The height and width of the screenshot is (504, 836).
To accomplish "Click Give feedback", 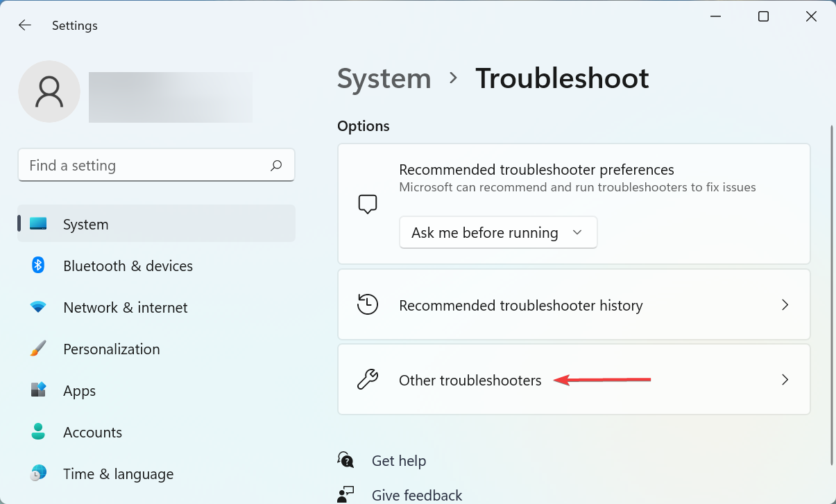I will 416,494.
